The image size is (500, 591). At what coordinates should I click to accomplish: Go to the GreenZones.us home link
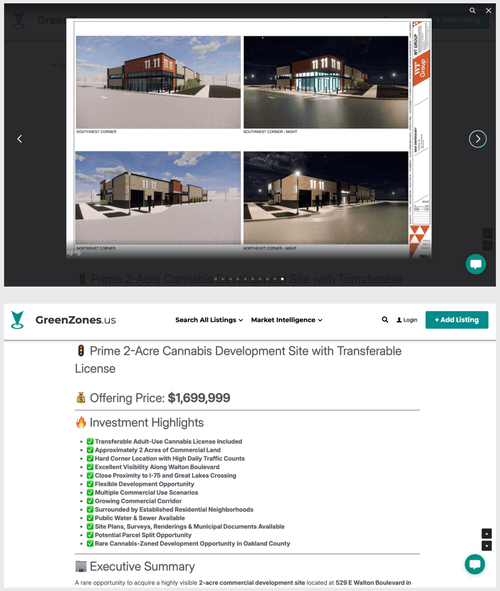pos(75,320)
